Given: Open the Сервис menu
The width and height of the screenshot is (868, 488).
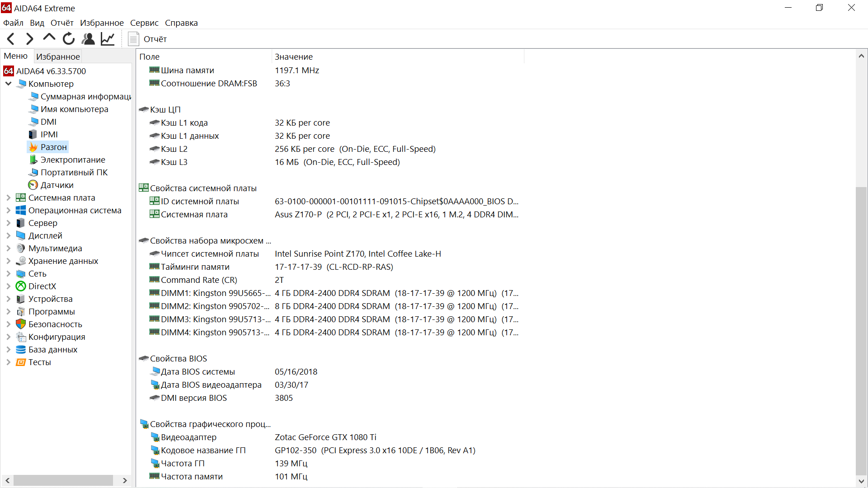Looking at the screenshot, I should (144, 23).
